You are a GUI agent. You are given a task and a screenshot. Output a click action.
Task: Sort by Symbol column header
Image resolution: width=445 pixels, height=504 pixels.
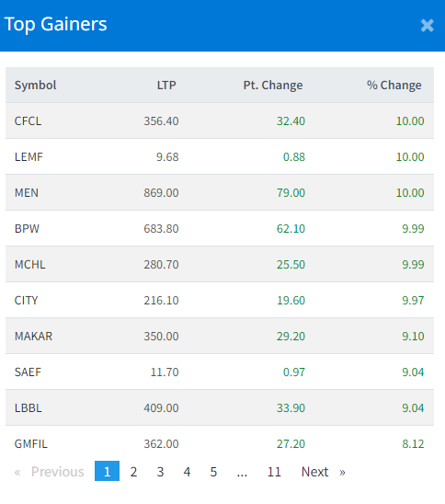[x=35, y=86]
